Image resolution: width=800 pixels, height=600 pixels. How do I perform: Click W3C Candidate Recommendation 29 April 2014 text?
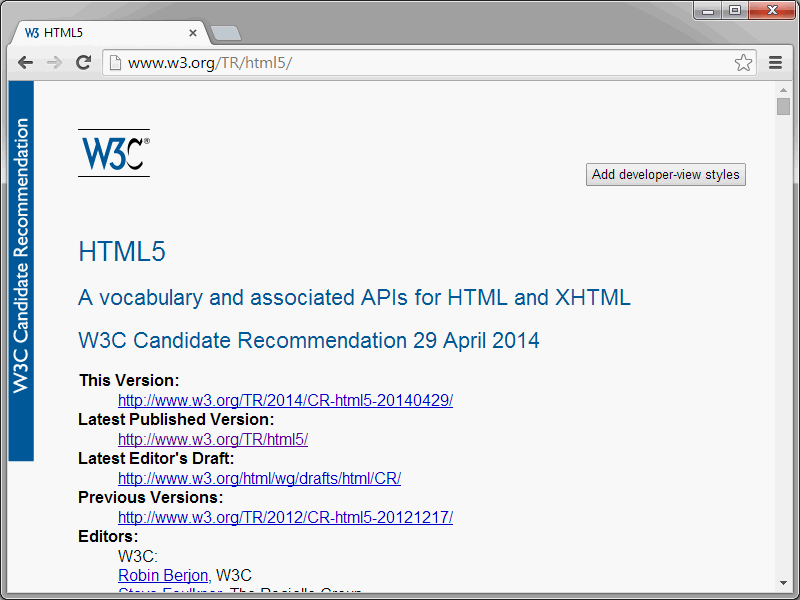309,340
